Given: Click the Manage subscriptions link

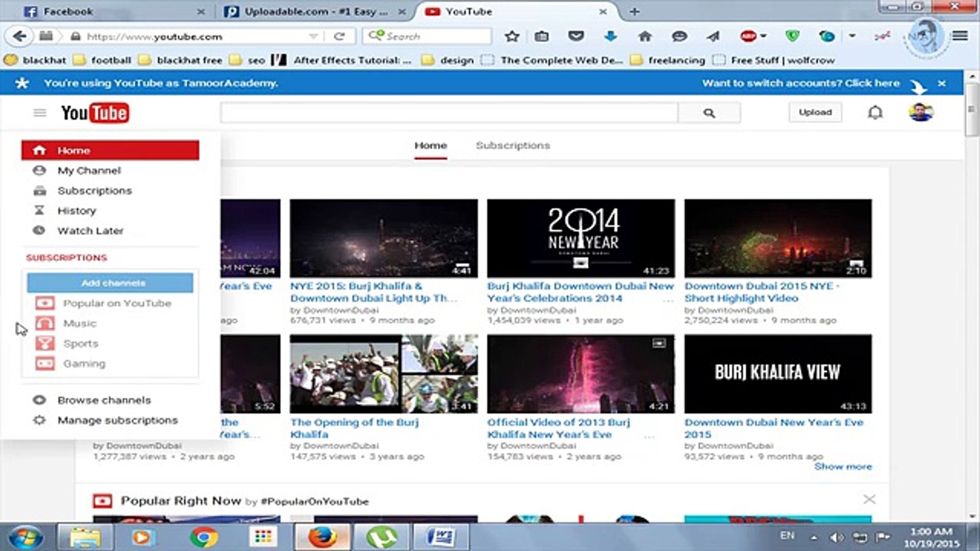Looking at the screenshot, I should pos(117,420).
